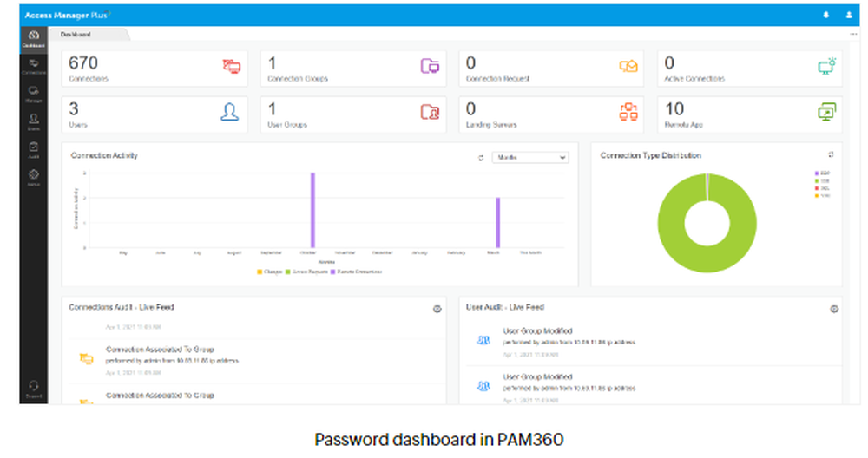The image size is (868, 458).
Task: Open the Admin sidebar item
Action: coord(33,178)
